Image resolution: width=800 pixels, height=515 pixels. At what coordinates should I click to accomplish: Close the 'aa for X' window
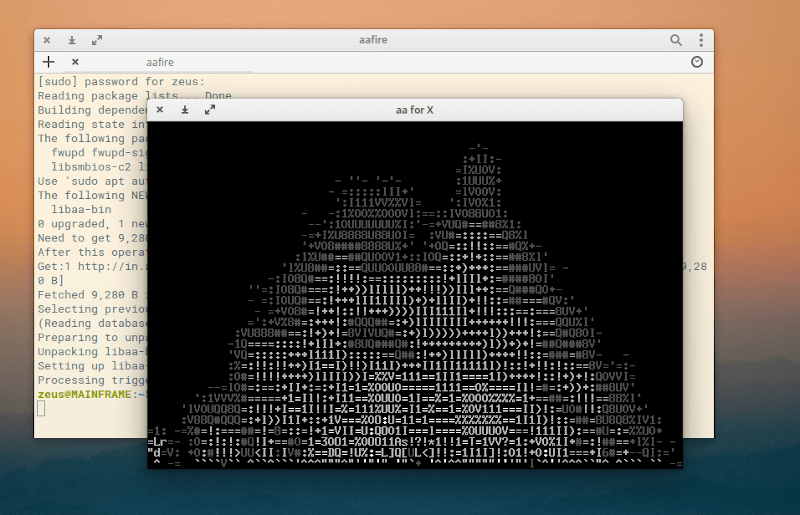point(160,109)
